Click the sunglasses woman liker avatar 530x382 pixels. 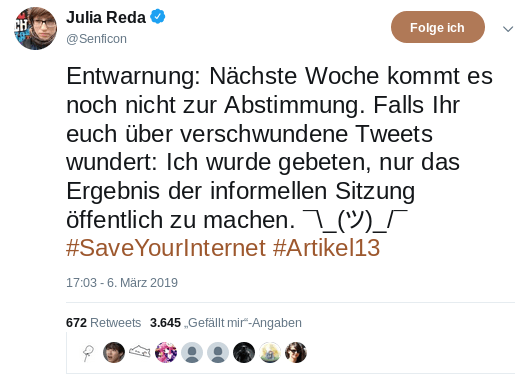296,353
